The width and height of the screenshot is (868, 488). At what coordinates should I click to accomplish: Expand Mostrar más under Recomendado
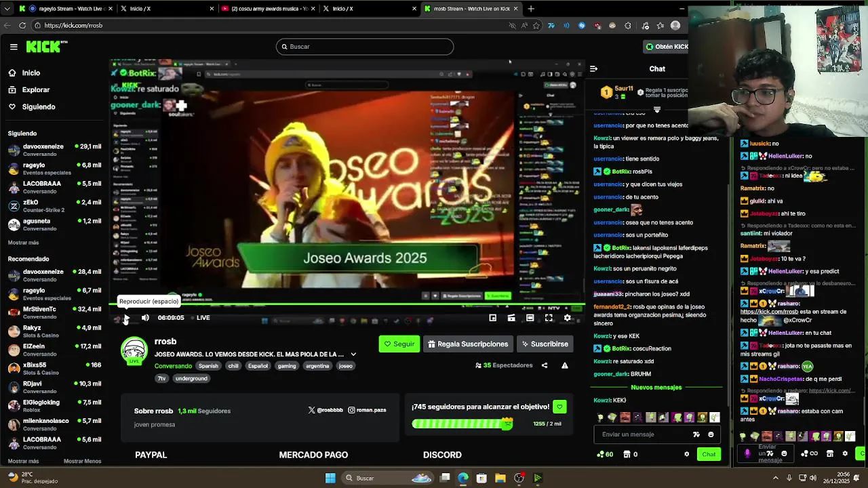(x=23, y=462)
